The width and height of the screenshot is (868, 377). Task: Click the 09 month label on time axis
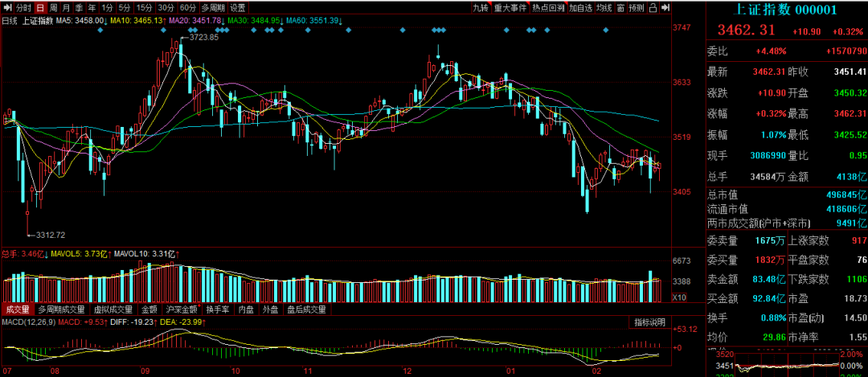pos(145,371)
